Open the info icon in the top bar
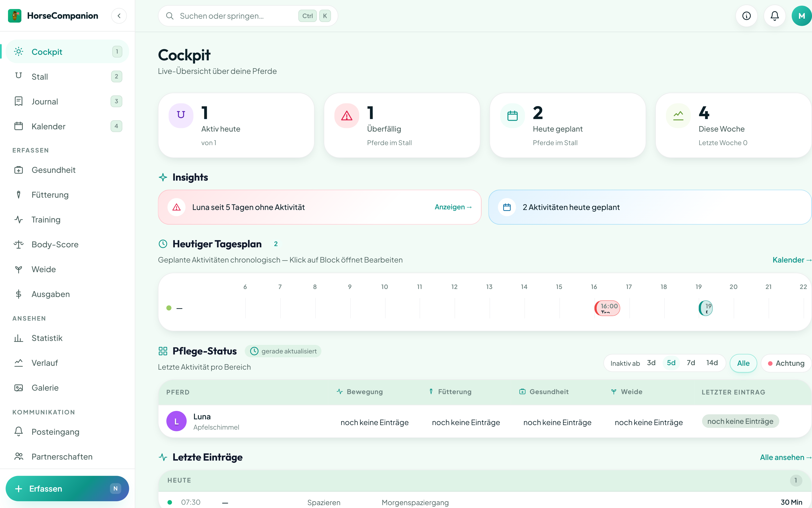This screenshot has width=812, height=508. pyautogui.click(x=747, y=16)
